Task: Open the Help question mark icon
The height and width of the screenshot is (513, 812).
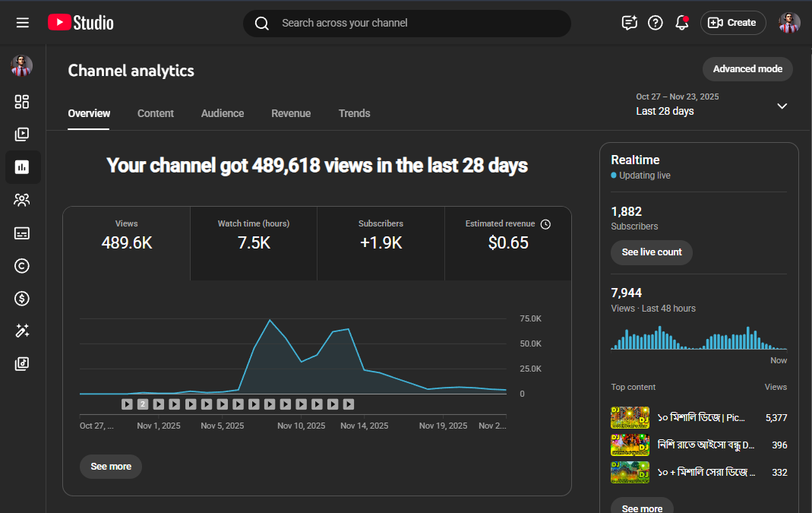Action: (655, 23)
